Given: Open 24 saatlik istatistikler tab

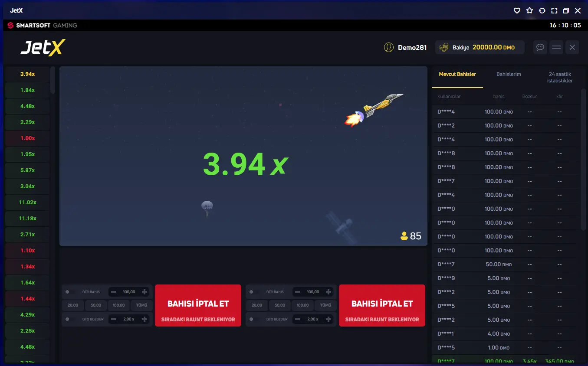Looking at the screenshot, I should pyautogui.click(x=560, y=77).
